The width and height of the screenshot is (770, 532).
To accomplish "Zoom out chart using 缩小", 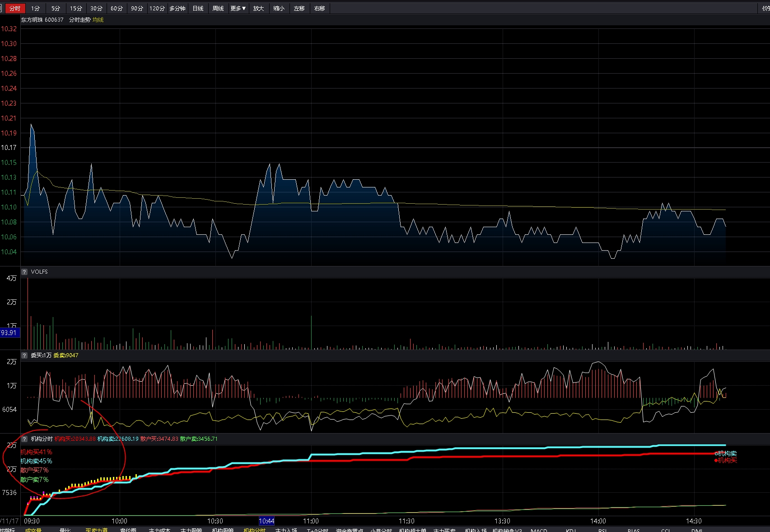I will (x=279, y=9).
